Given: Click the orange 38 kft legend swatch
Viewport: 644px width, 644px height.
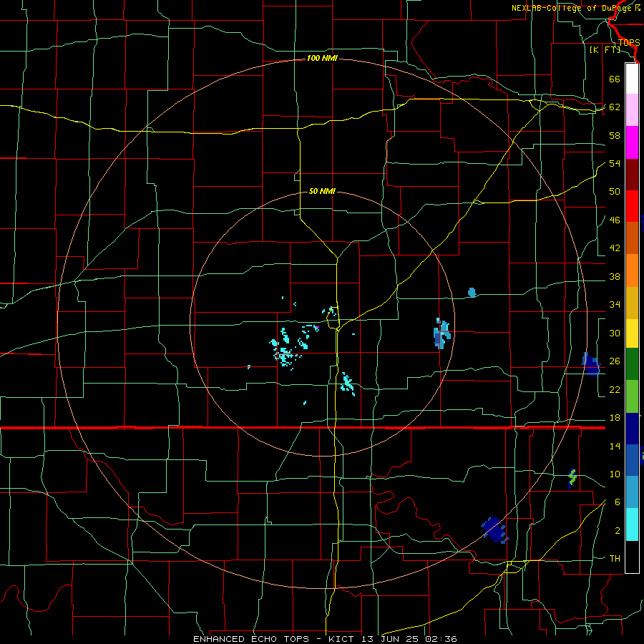Looking at the screenshot, I should coord(632,270).
